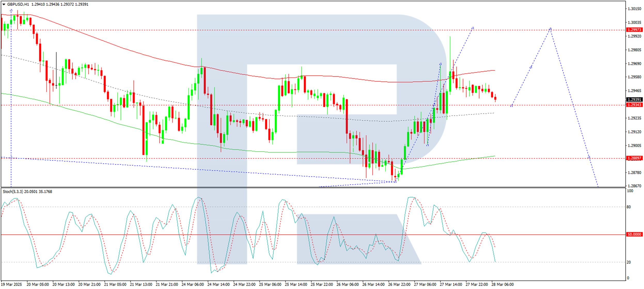Viewport: 644px width, 289px height.
Task: Click the 80 level on stochastic scale
Action: (629, 207)
